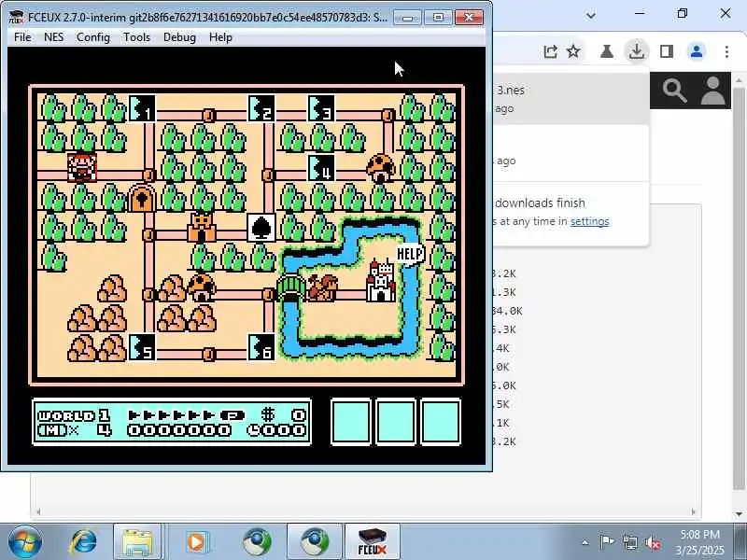
Task: Click the listing's horizontal scrollbar left arrow
Action: click(38, 511)
